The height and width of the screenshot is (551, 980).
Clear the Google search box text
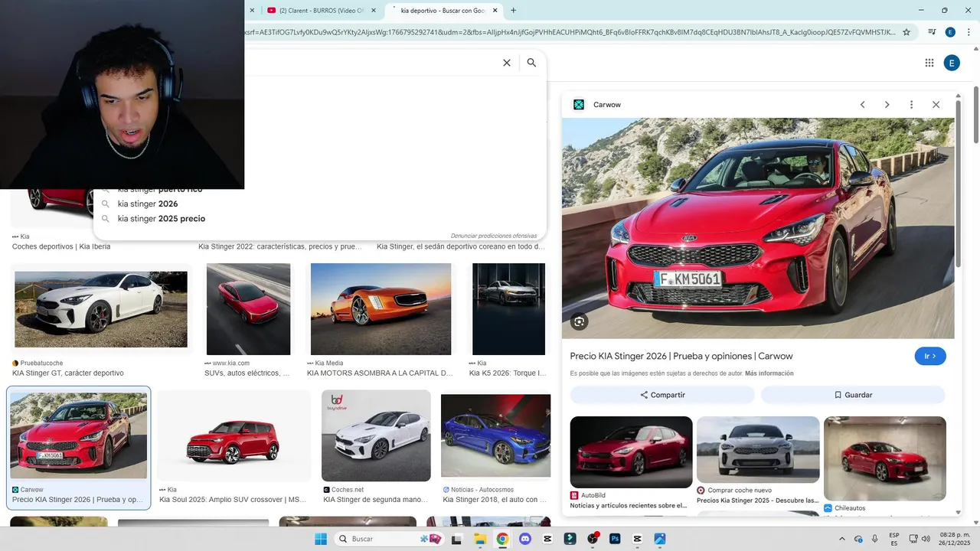(506, 63)
